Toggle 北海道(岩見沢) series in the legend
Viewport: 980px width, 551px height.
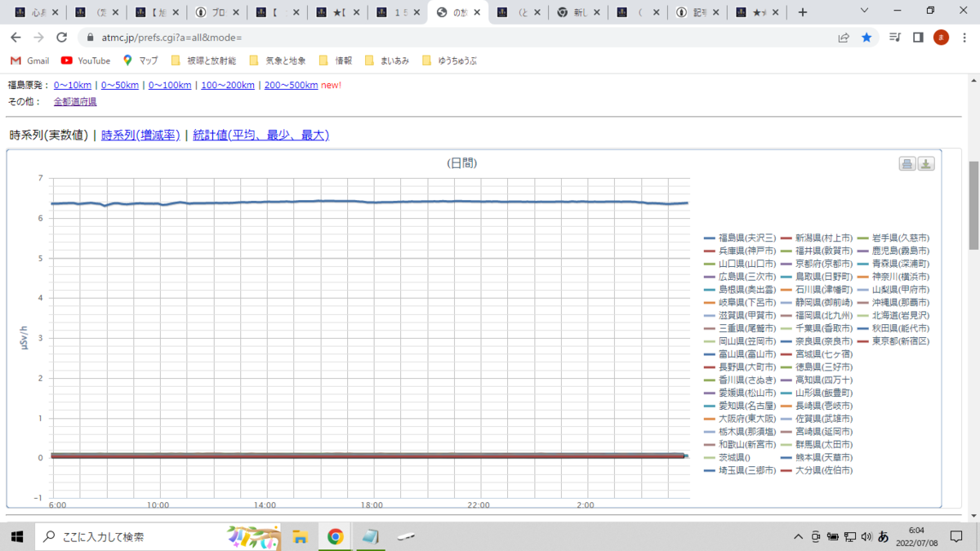(x=893, y=315)
